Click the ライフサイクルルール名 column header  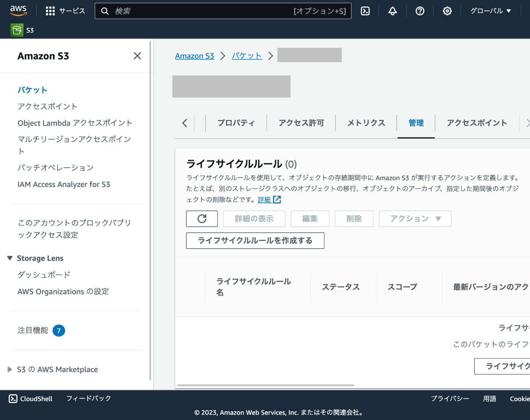[254, 287]
